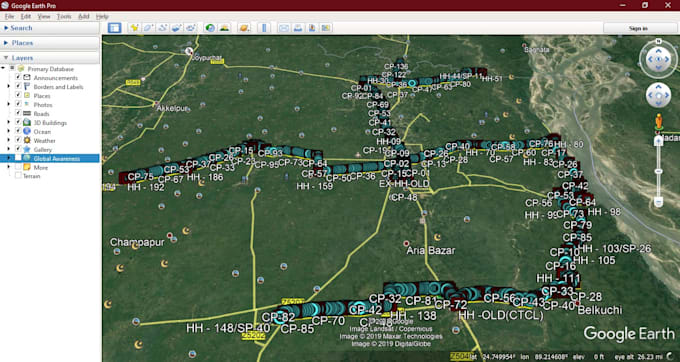Select the Add Placemark pushpin tool

[x=134, y=28]
